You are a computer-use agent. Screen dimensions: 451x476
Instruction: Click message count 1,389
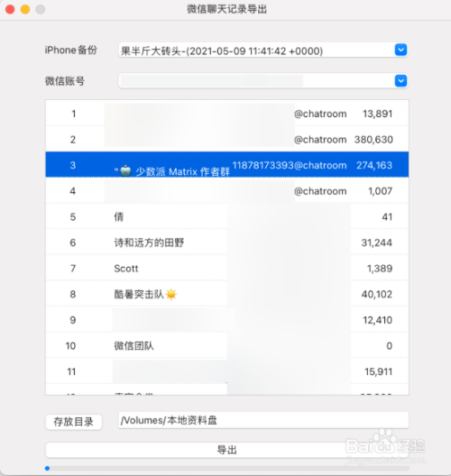point(380,269)
